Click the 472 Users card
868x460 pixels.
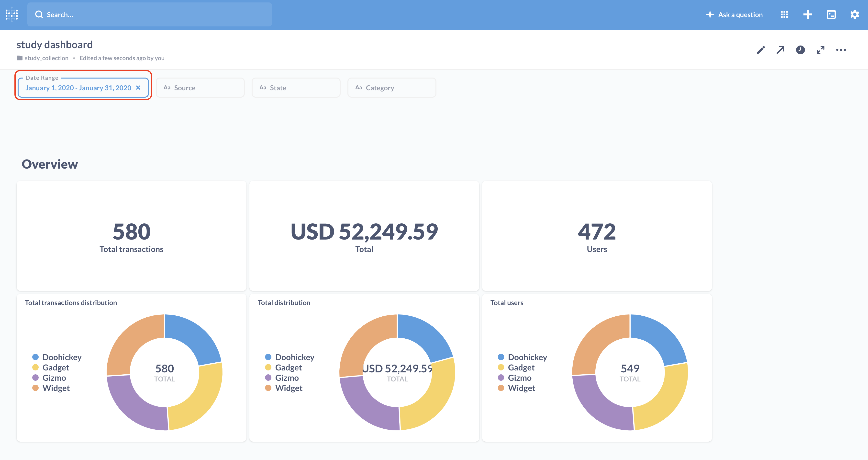[597, 236]
